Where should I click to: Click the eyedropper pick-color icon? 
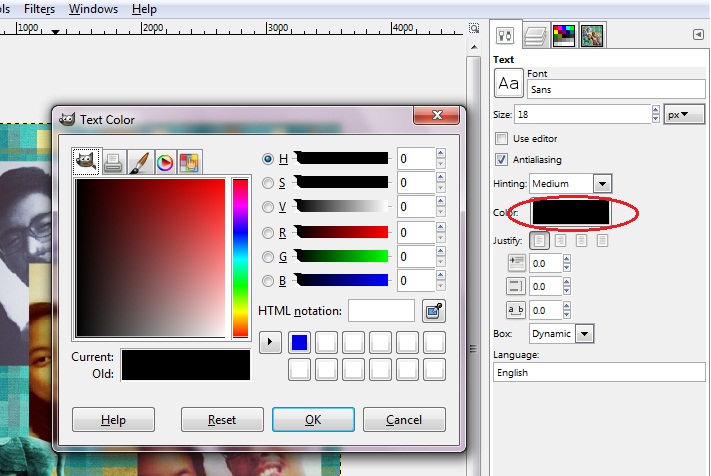[x=434, y=311]
